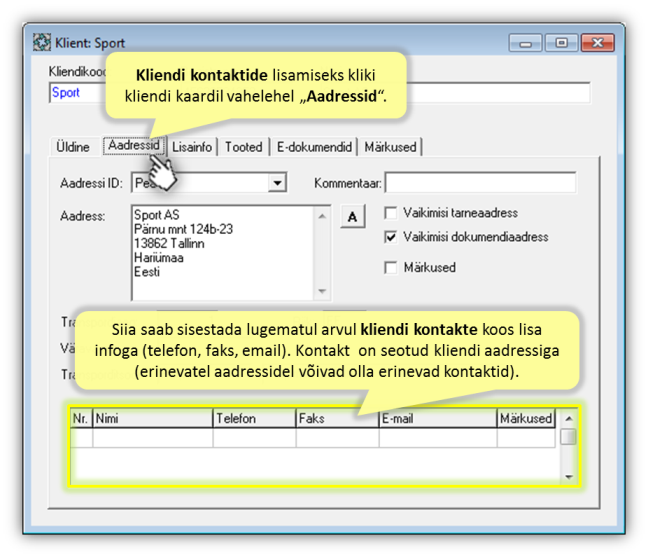648x557 pixels.
Task: Click the Kommentaar input field
Action: pyautogui.click(x=480, y=183)
